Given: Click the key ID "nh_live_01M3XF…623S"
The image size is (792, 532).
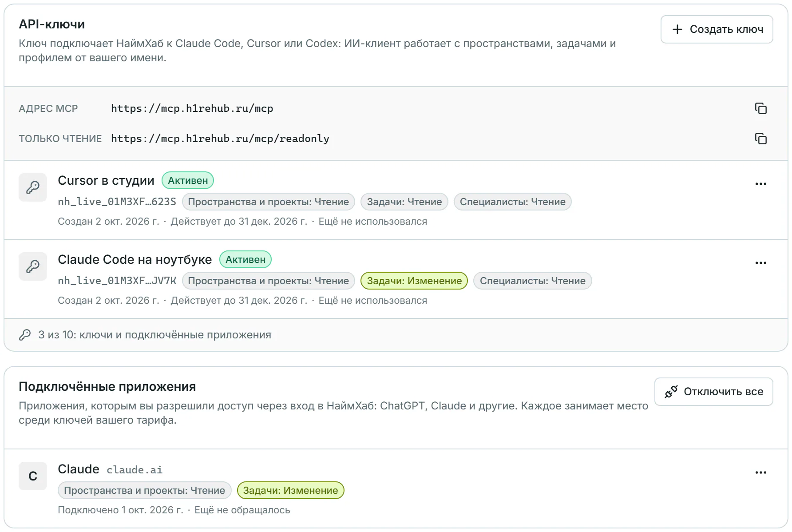Looking at the screenshot, I should tap(117, 202).
